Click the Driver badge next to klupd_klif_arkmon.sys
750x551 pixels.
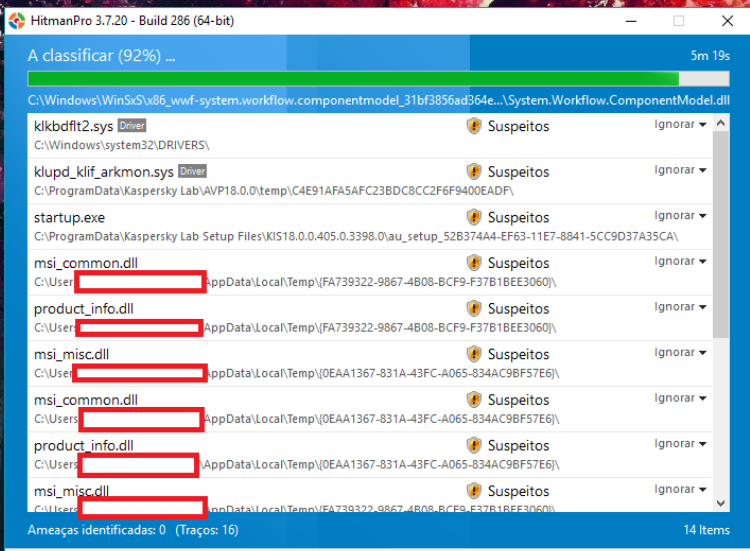point(192,171)
